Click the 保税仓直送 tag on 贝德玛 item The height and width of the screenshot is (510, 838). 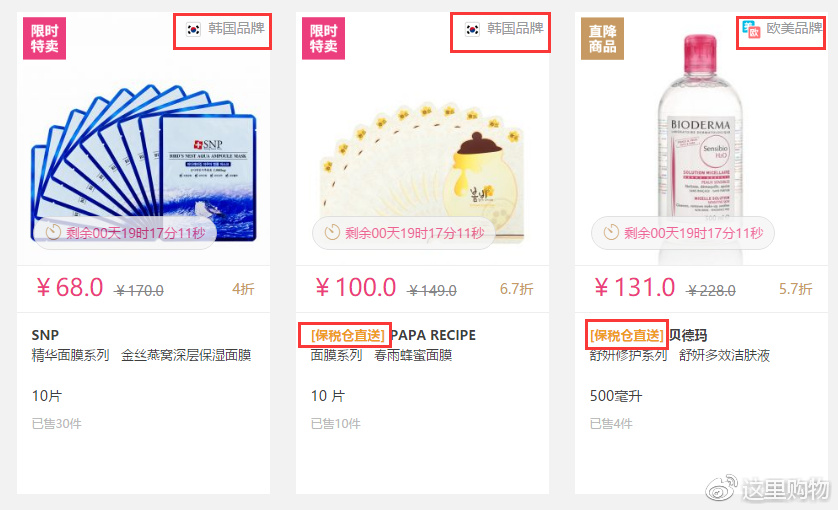(x=626, y=335)
